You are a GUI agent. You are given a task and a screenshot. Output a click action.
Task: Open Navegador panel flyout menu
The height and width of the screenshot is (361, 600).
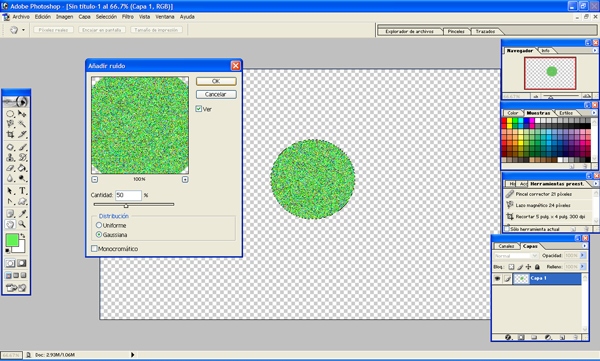coord(595,51)
